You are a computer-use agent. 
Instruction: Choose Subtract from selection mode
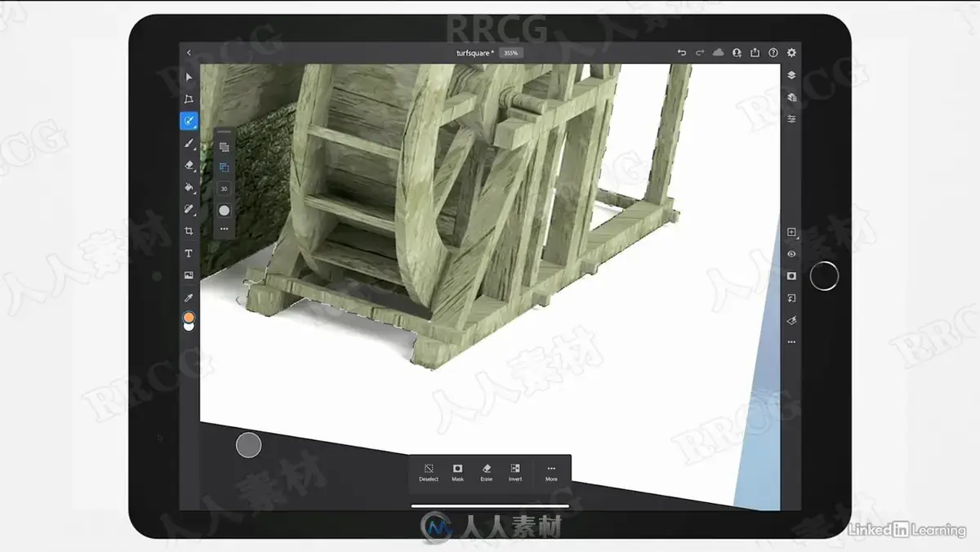click(x=225, y=167)
